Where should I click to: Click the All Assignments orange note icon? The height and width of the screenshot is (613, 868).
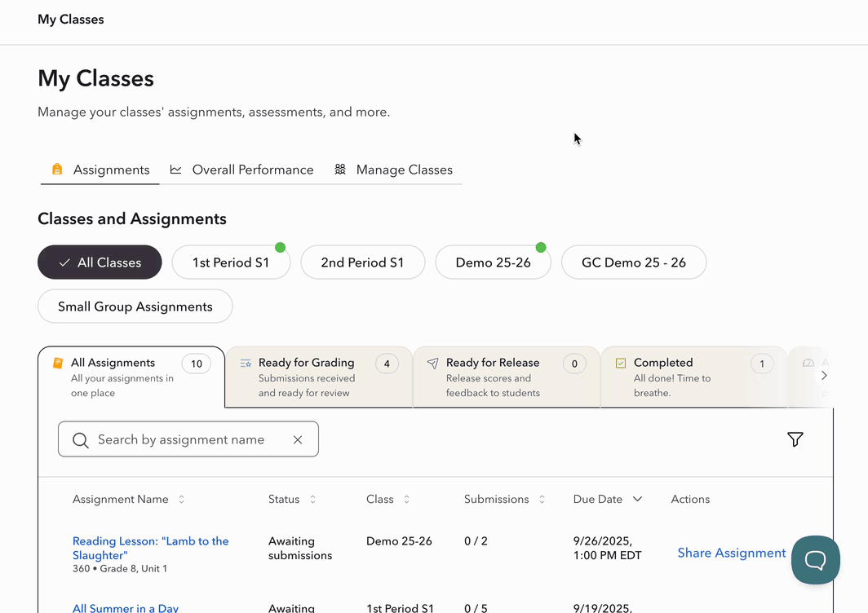pyautogui.click(x=58, y=363)
